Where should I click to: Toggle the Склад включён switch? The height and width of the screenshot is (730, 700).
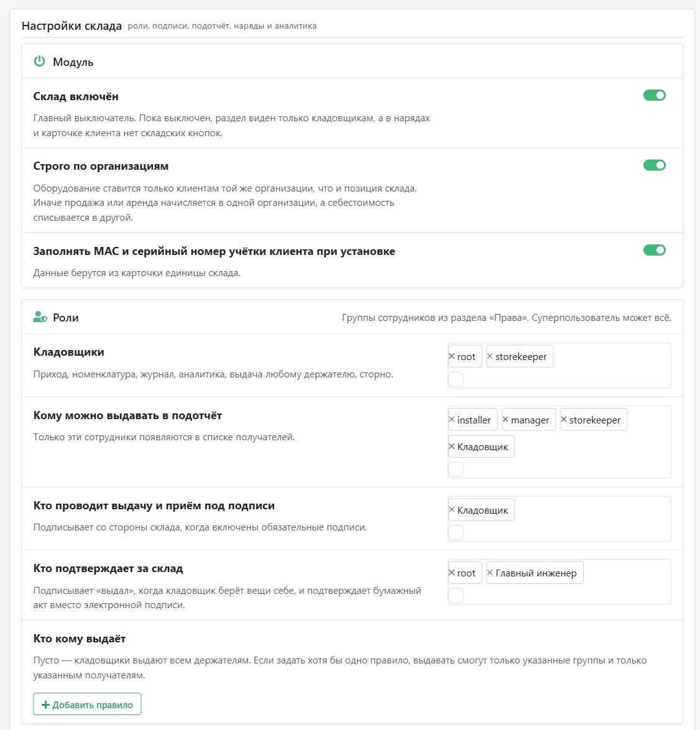click(655, 95)
